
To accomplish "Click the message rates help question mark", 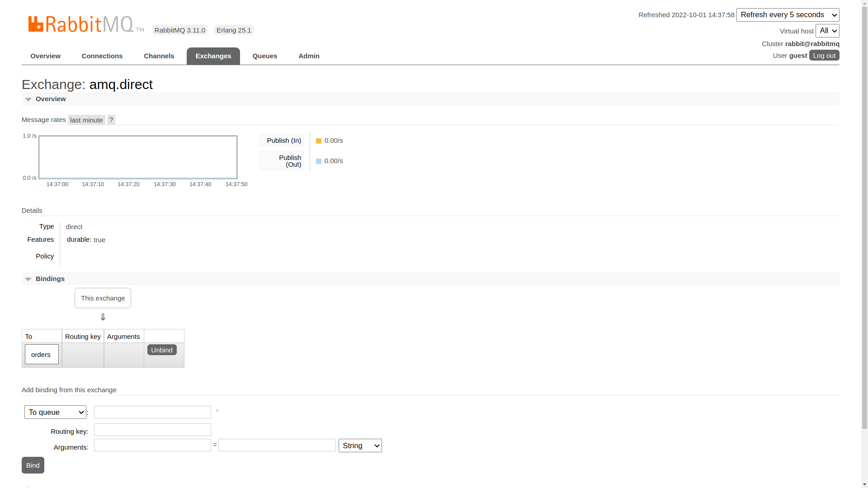I will (x=111, y=120).
